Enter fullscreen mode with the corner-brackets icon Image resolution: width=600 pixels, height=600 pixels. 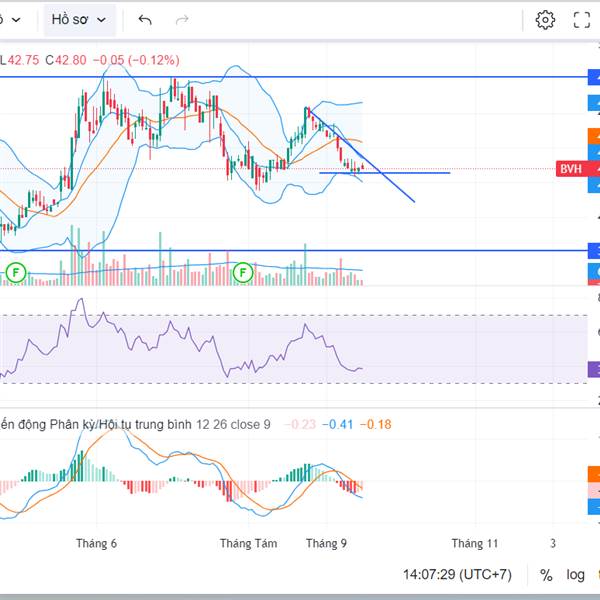582,20
